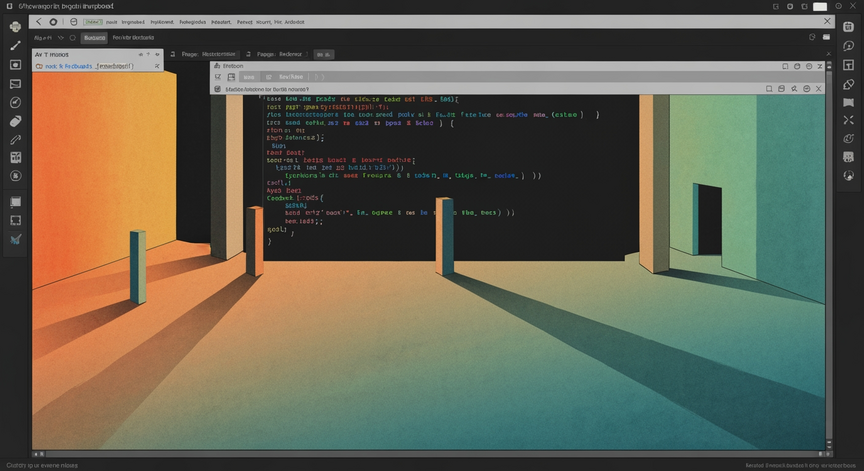This screenshot has width=864, height=471.
Task: Dismiss the address bar with its X
Action: click(827, 21)
